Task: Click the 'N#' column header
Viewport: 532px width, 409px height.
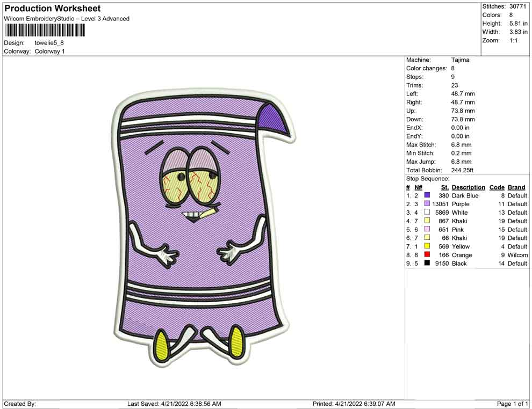Action: (x=418, y=187)
